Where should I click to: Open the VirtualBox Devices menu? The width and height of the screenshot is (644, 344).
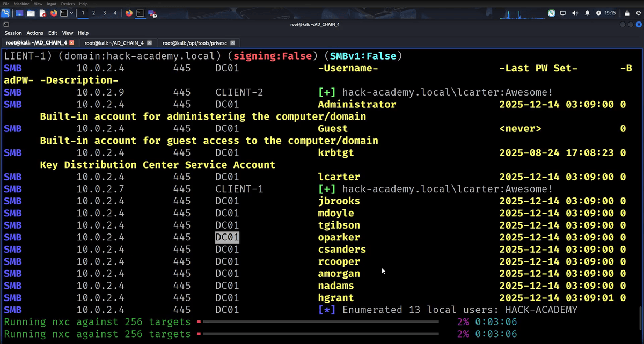coord(68,4)
